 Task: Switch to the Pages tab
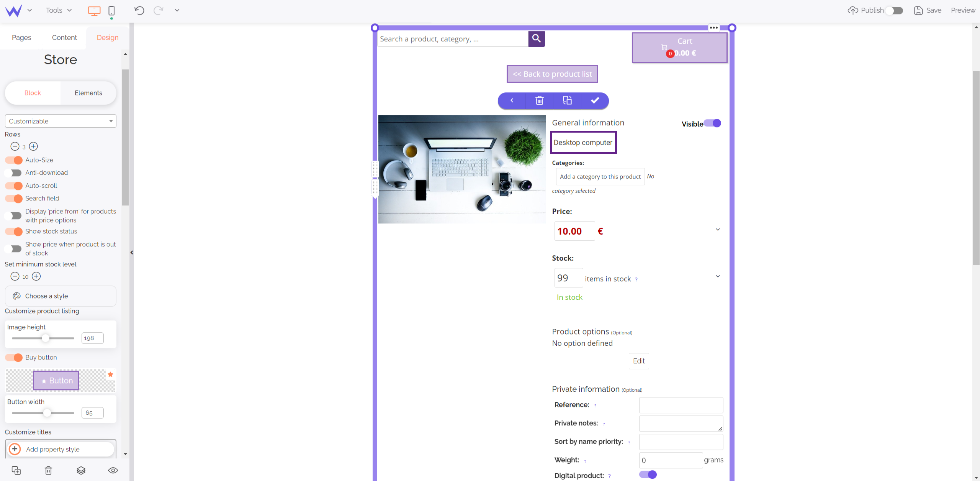pos(21,38)
